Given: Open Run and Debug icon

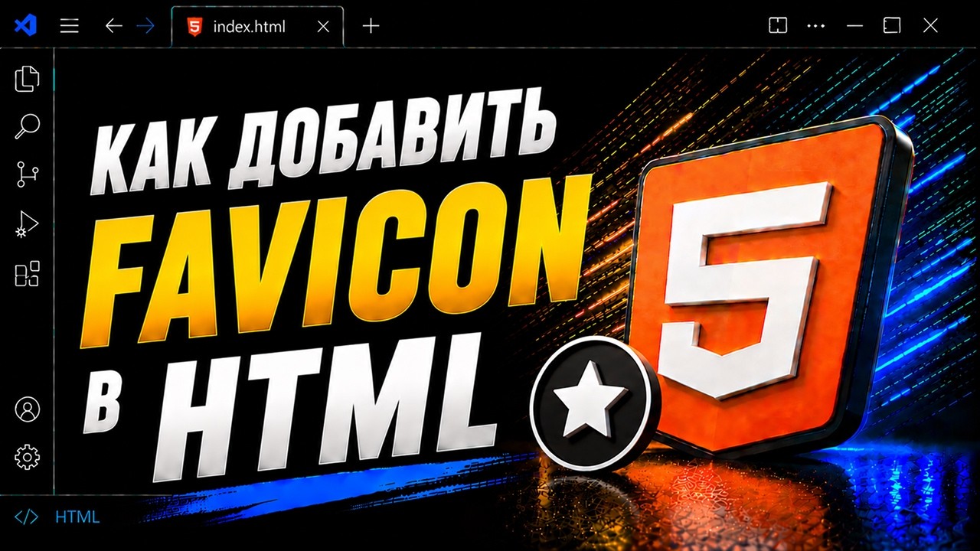Looking at the screenshot, I should [x=27, y=224].
